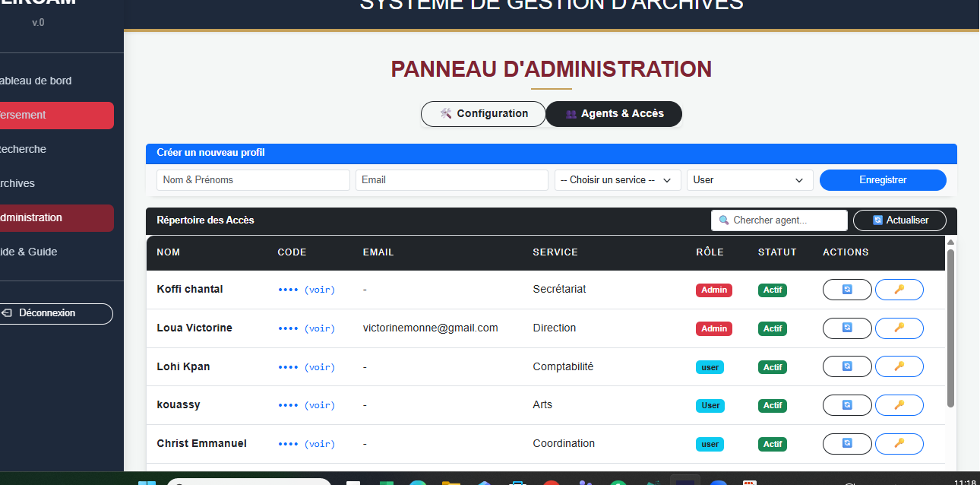The width and height of the screenshot is (980, 485).
Task: Show the code for Lohi Kpan
Action: (x=320, y=367)
